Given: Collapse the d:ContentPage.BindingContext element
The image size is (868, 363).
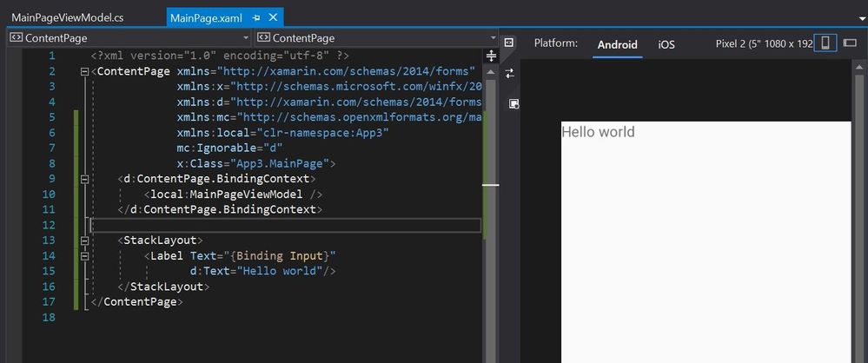Looking at the screenshot, I should [84, 179].
